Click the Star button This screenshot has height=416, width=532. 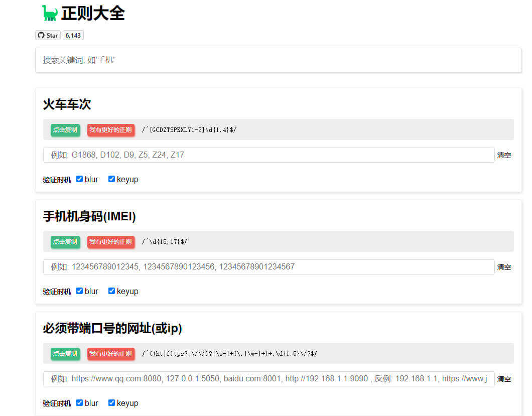point(49,35)
